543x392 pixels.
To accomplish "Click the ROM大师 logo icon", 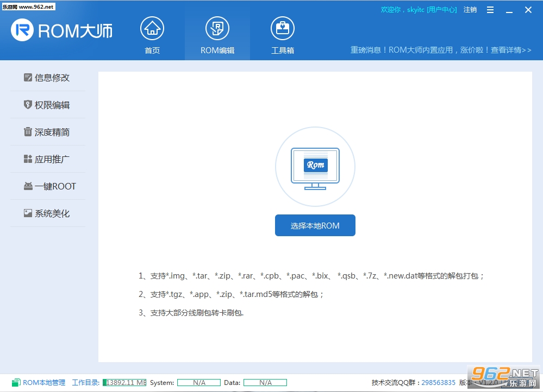I will (x=22, y=30).
